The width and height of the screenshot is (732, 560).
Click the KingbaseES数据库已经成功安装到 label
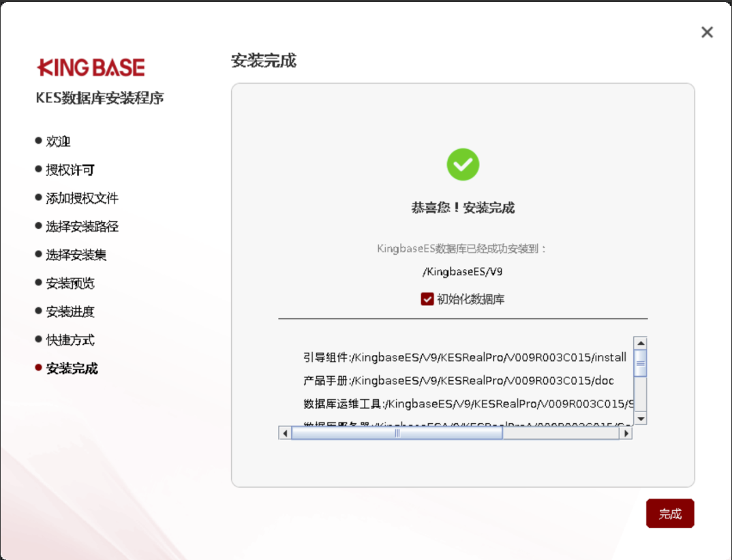461,248
